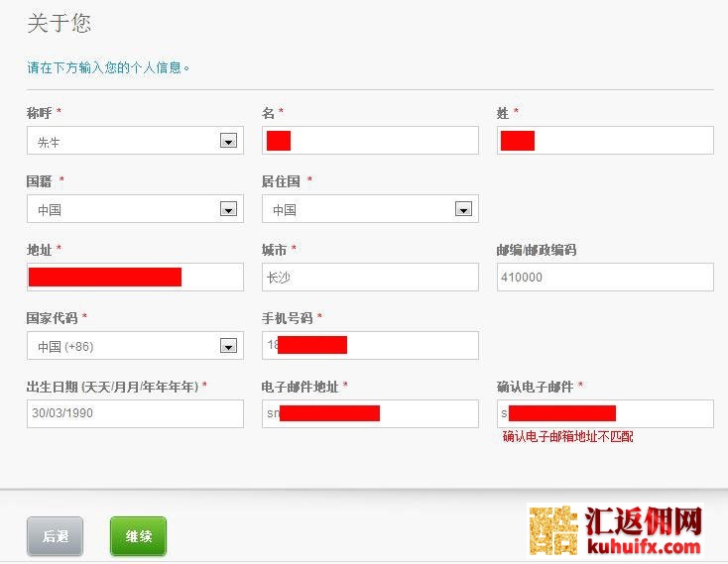Click the 出生日期 (天天/月月/年年年年) label
Screen dimensions: 728x564
pyautogui.click(x=116, y=387)
